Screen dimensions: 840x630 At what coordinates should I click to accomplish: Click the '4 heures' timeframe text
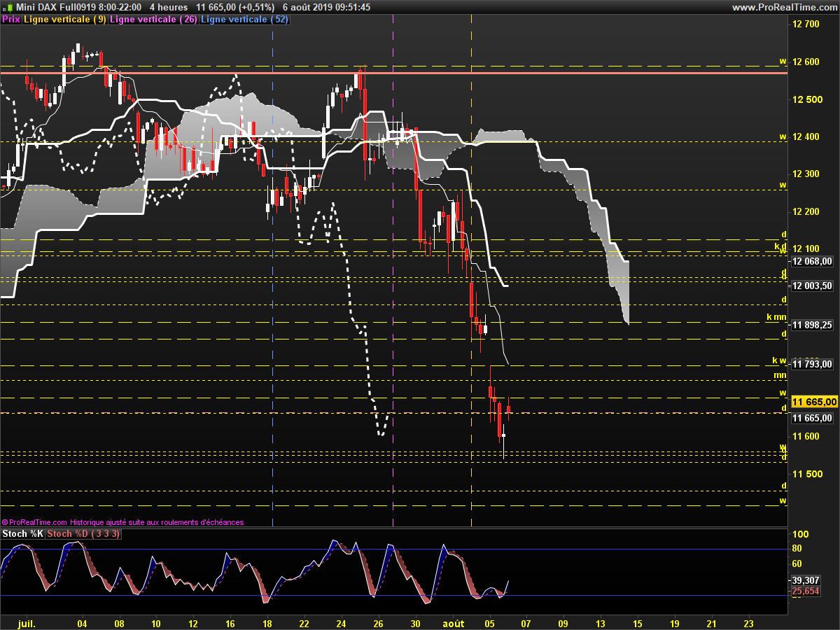(x=169, y=7)
